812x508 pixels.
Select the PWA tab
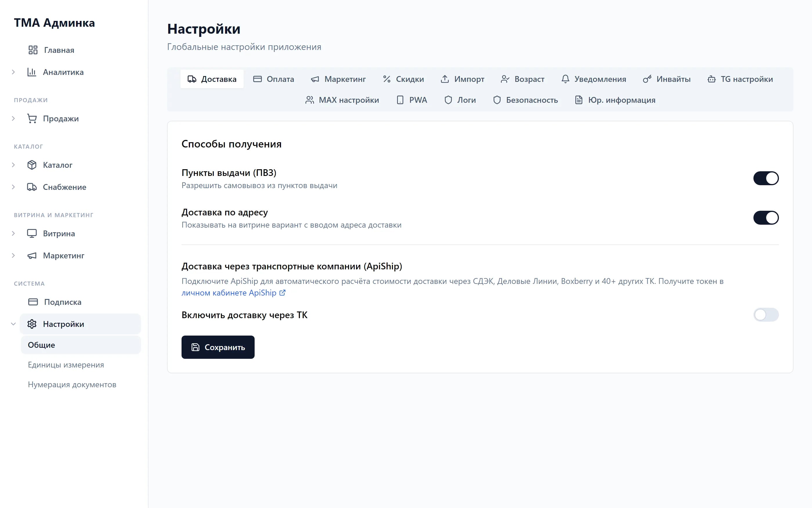click(412, 100)
